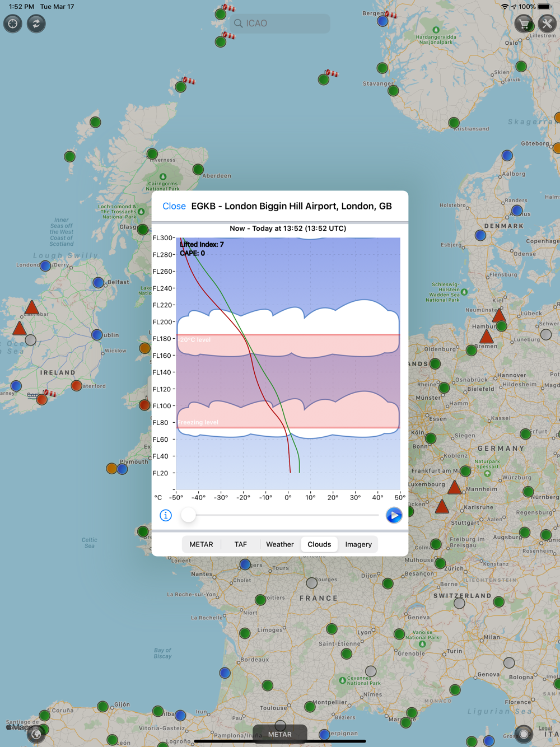Click the forecast time slider handle

point(188,515)
